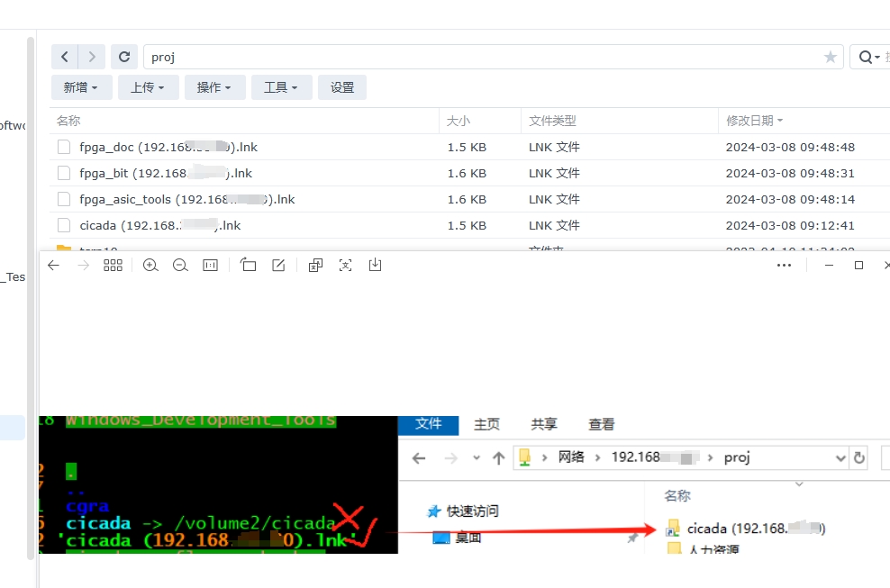Open the 操作 actions dropdown

pos(214,87)
